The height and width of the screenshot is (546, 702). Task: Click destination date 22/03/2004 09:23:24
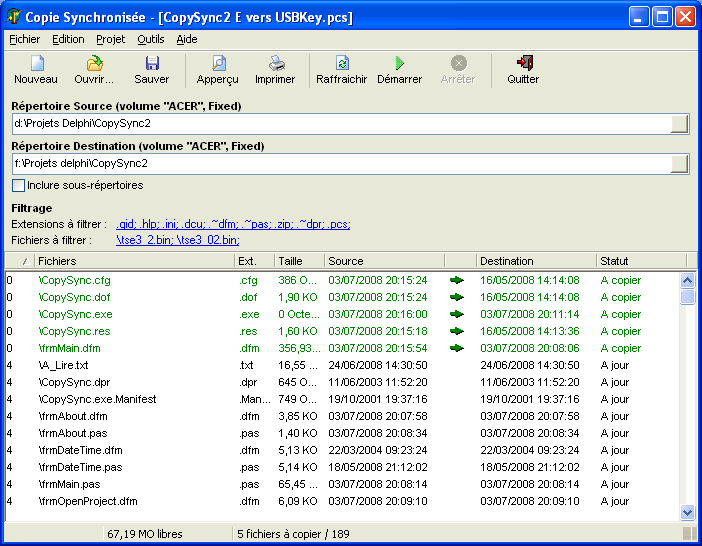click(530, 450)
